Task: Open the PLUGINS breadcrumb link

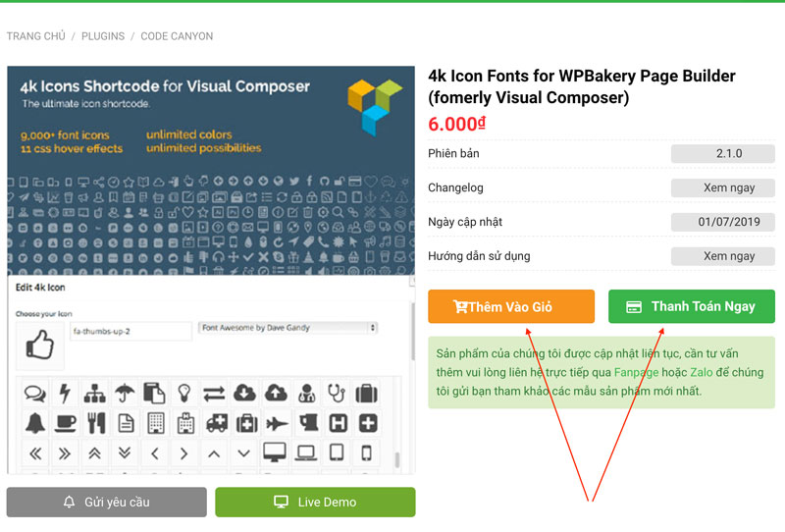Action: 103,36
